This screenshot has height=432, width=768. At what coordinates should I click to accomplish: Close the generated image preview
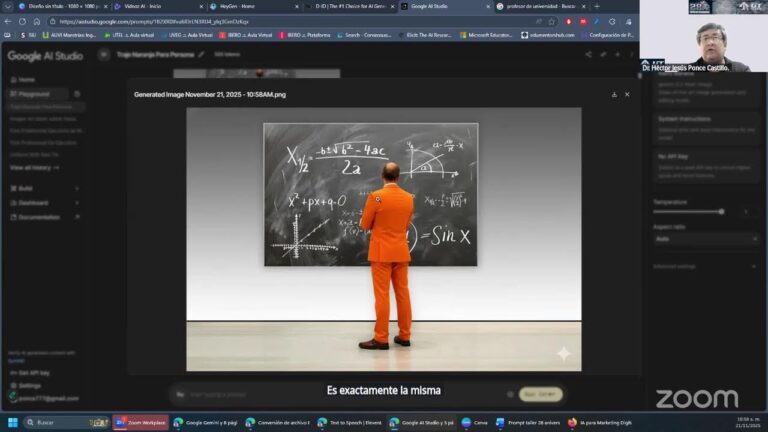point(627,95)
